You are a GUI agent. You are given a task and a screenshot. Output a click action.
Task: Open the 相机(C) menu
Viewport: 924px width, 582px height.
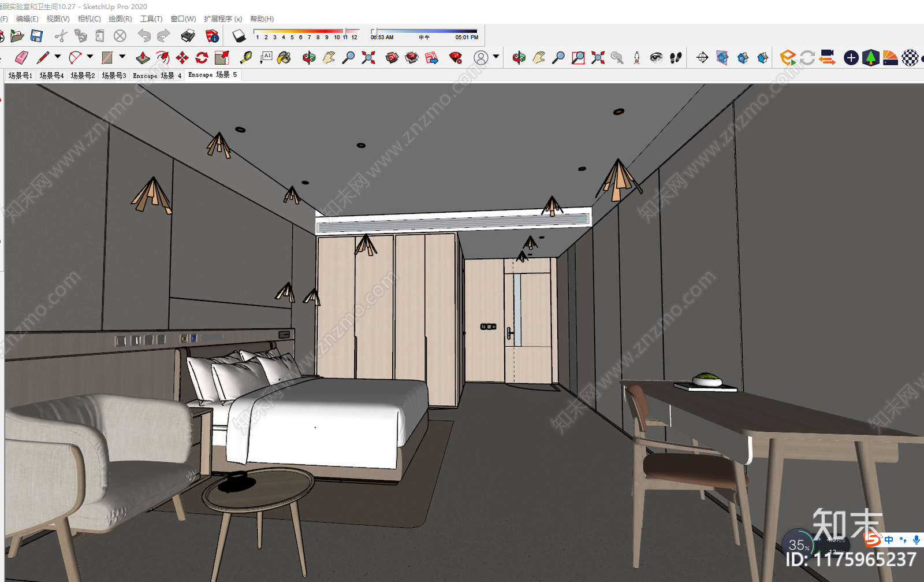pyautogui.click(x=89, y=18)
